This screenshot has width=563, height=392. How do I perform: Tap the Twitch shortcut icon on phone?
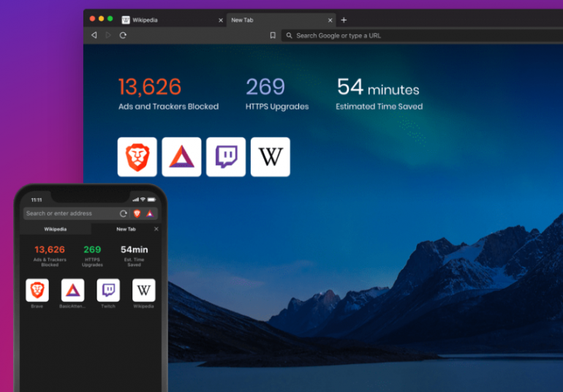(108, 290)
